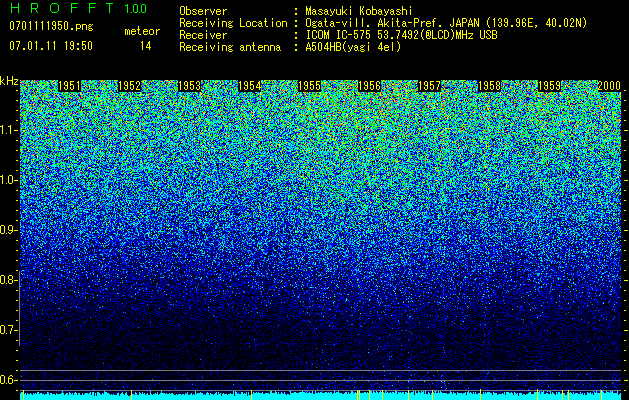Image resolution: width=629 pixels, height=400 pixels.
Task: Click the kHz axis unit label
Action: point(9,81)
